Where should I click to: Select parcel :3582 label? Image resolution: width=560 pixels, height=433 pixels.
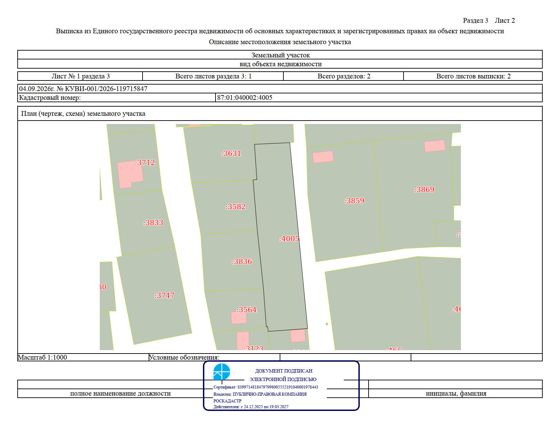tap(236, 206)
